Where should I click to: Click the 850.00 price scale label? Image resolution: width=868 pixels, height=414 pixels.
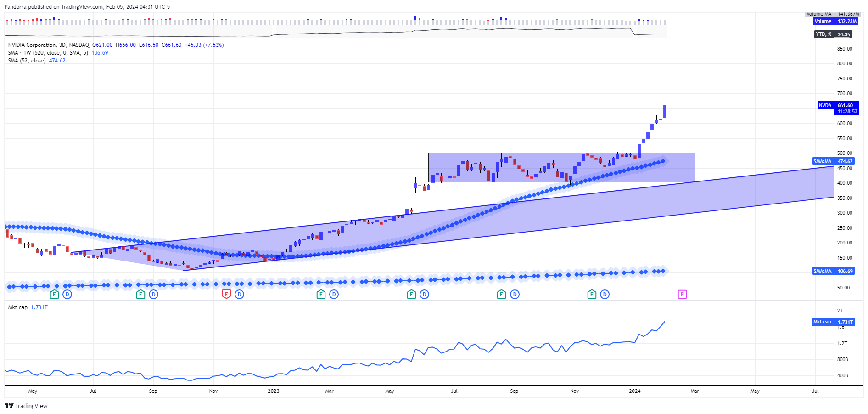tap(845, 49)
